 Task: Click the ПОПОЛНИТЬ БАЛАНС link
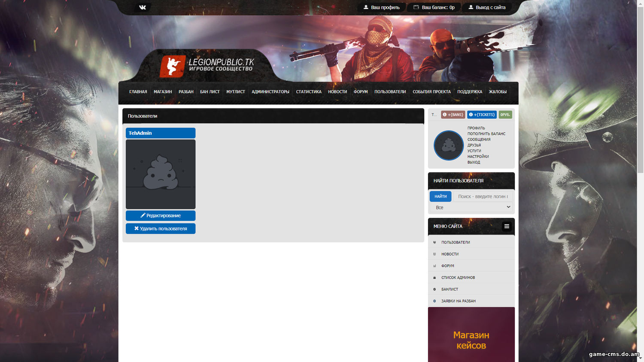point(486,134)
